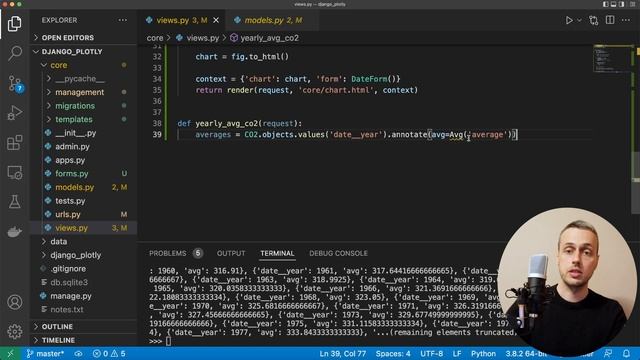Switch to the models.py editor tab
640x360 pixels.
point(273,20)
